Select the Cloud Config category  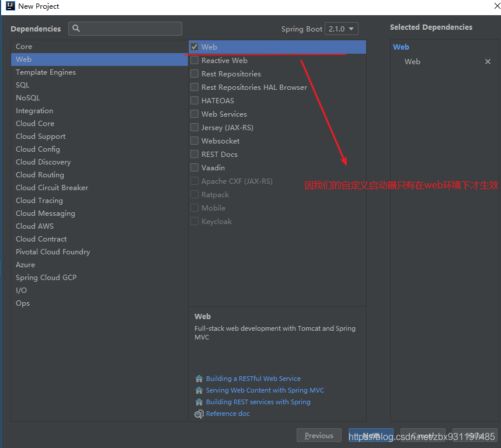tap(99, 149)
